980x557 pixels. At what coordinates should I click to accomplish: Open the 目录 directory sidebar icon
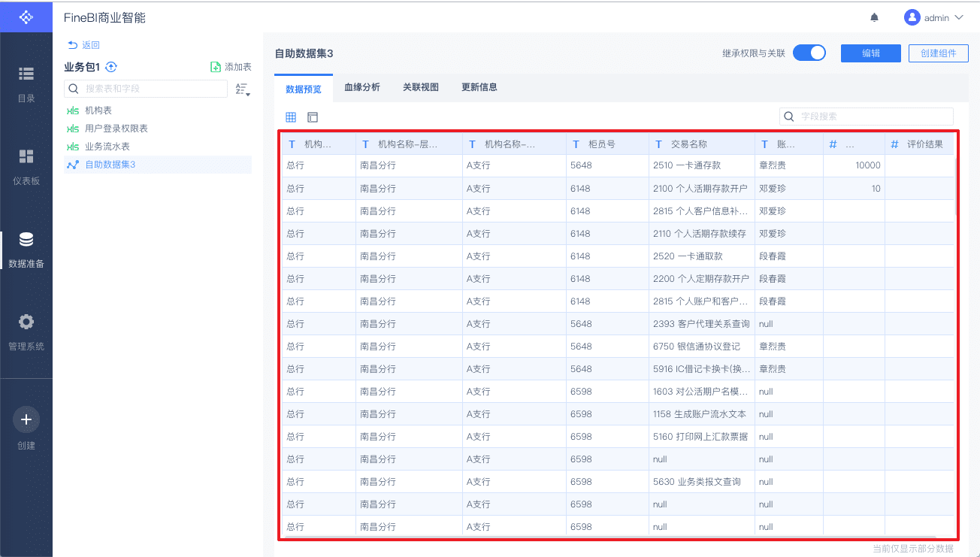coord(26,74)
